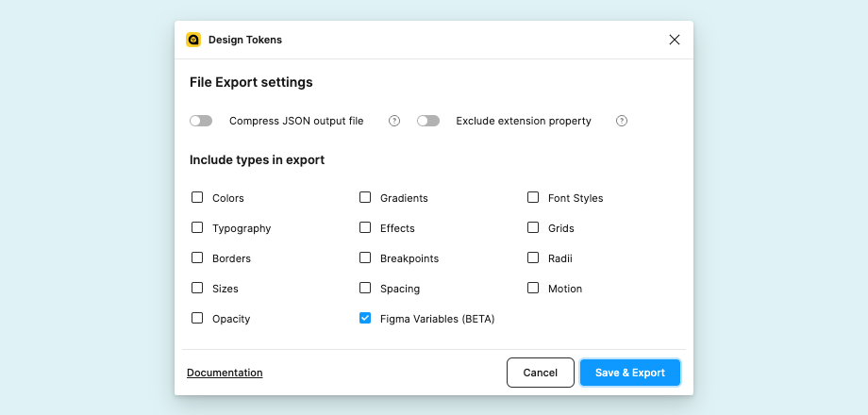Close the Design Tokens dialog
868x415 pixels.
tap(675, 40)
